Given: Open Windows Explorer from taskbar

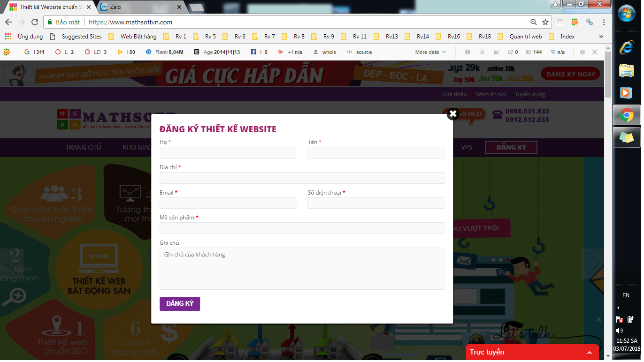Looking at the screenshot, I should pyautogui.click(x=627, y=70).
